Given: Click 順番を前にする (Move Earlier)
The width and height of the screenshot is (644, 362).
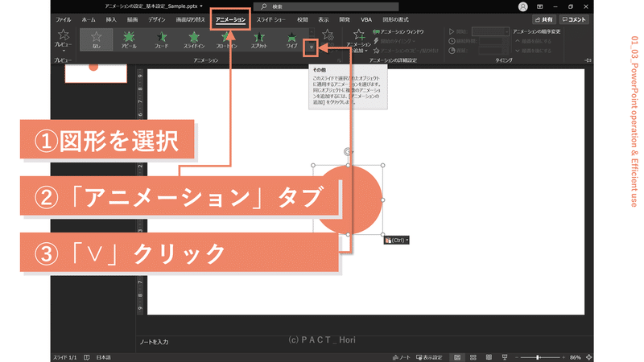Looking at the screenshot, I should [533, 41].
